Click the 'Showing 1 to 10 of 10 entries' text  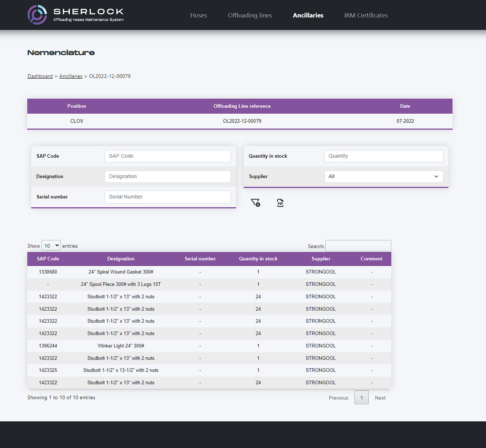click(x=61, y=398)
